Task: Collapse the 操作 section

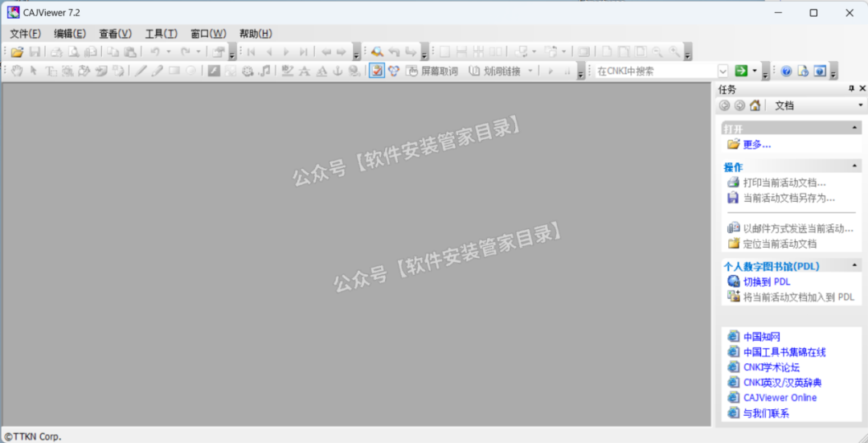Action: pos(854,166)
